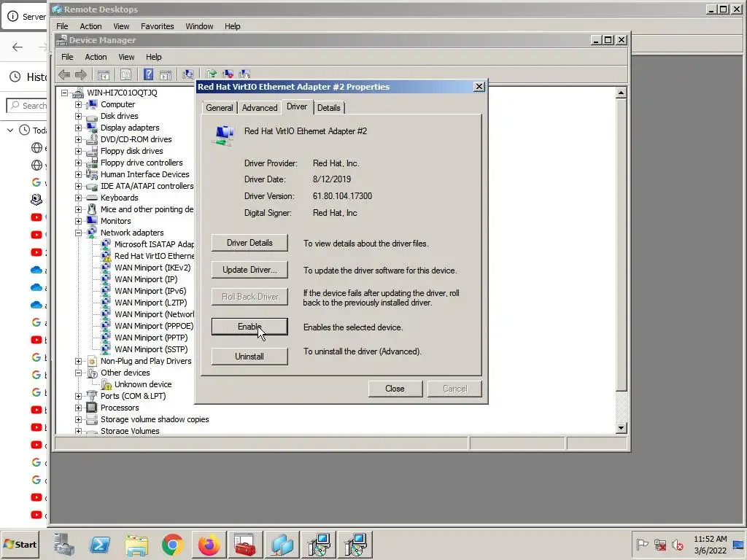Select Unknown device under Other devices

coord(143,384)
